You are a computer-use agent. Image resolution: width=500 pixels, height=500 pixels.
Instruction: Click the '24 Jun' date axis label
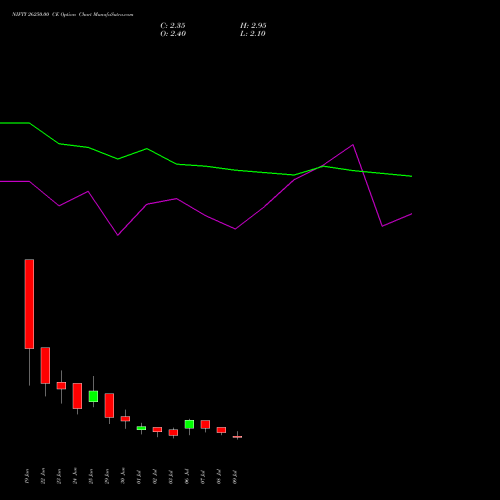(x=75, y=476)
